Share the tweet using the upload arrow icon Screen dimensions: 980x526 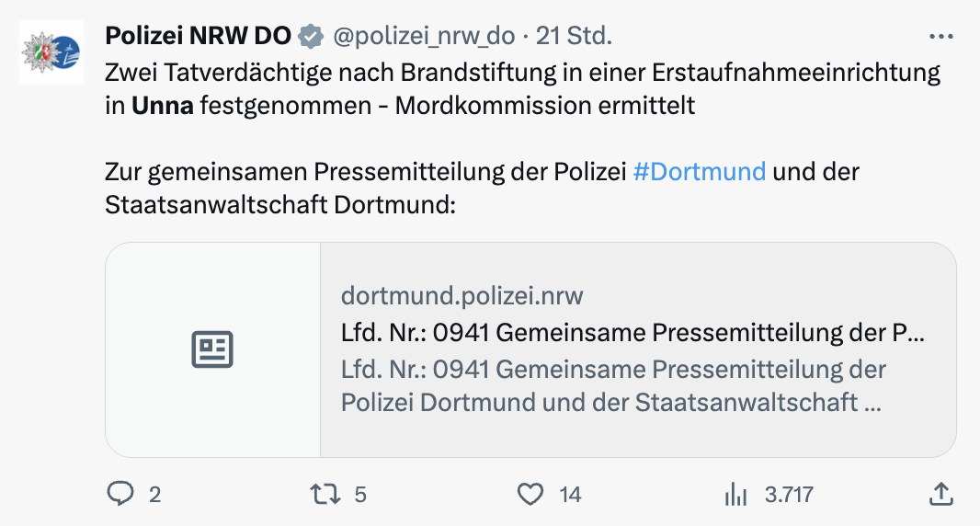click(x=940, y=495)
